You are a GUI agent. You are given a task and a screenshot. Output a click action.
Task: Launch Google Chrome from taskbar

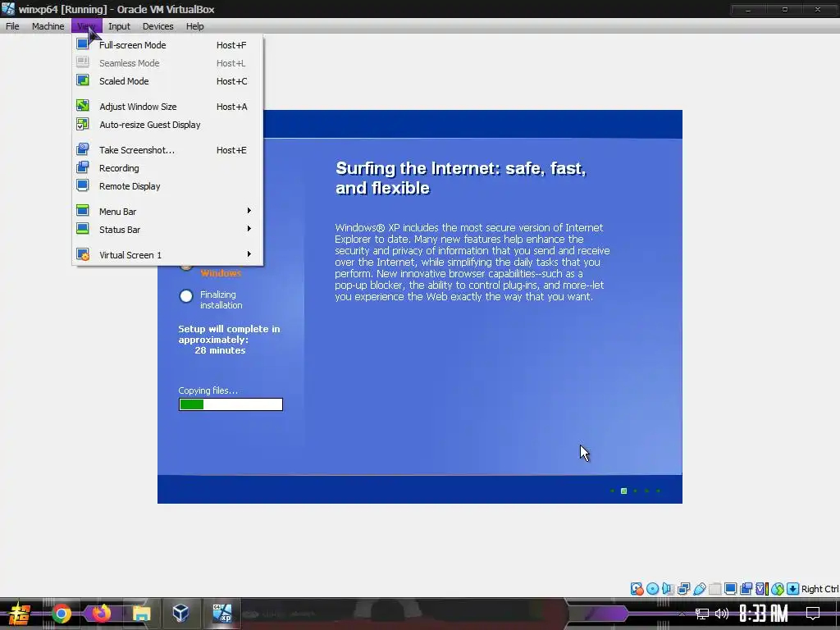62,614
